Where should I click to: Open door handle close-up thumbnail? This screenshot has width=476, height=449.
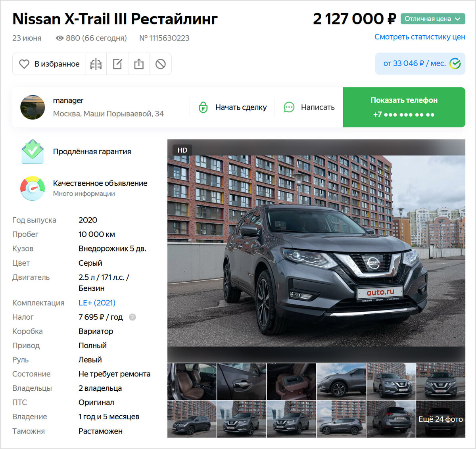[x=242, y=382]
